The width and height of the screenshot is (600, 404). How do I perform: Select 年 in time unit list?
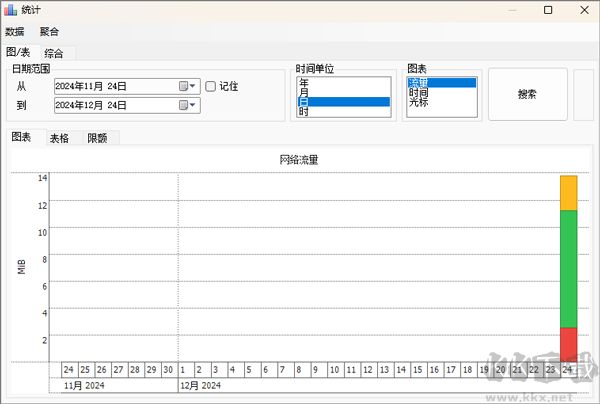[x=344, y=82]
